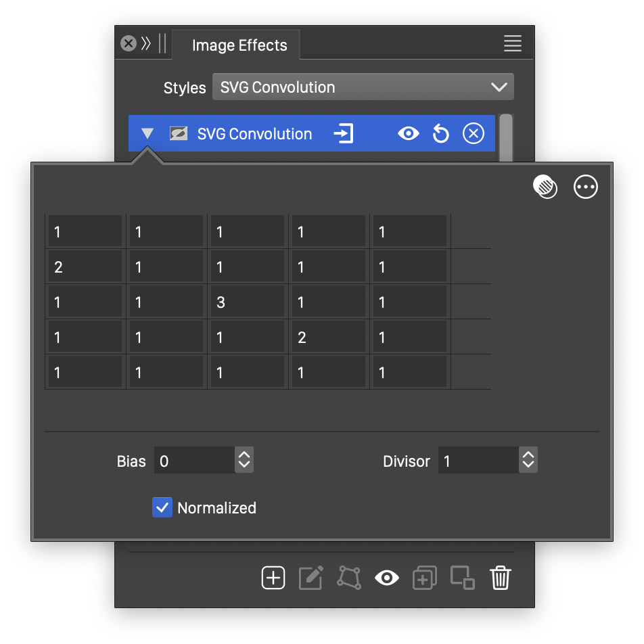Reset the SVG Convolution effect
644x644 pixels.
(441, 134)
